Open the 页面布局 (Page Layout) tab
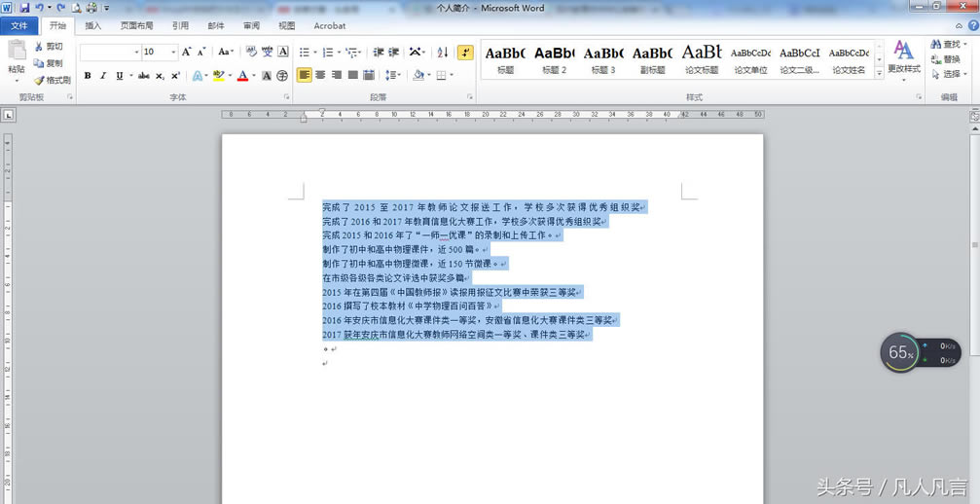Image resolution: width=980 pixels, height=504 pixels. pos(136,26)
